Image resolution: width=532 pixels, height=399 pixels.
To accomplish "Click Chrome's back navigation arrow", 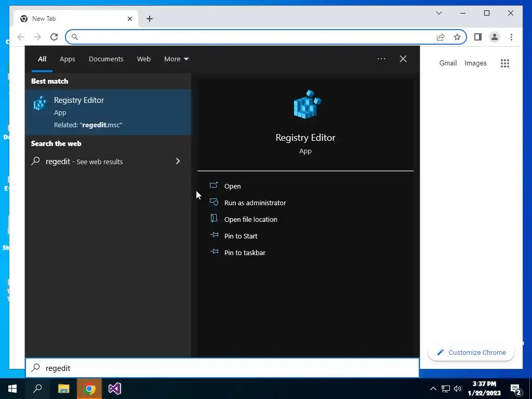I will 21,37.
